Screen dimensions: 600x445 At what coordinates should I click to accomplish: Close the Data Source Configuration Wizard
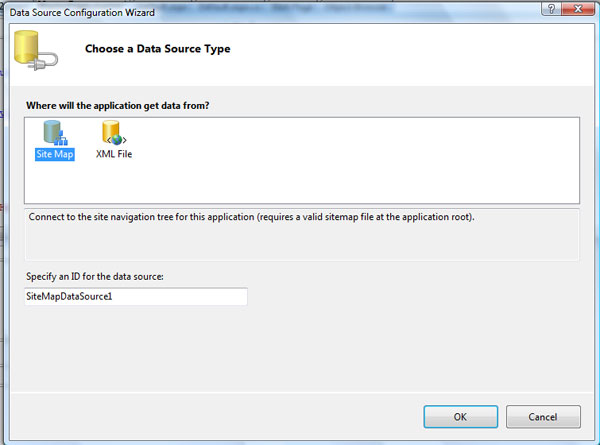click(x=579, y=8)
